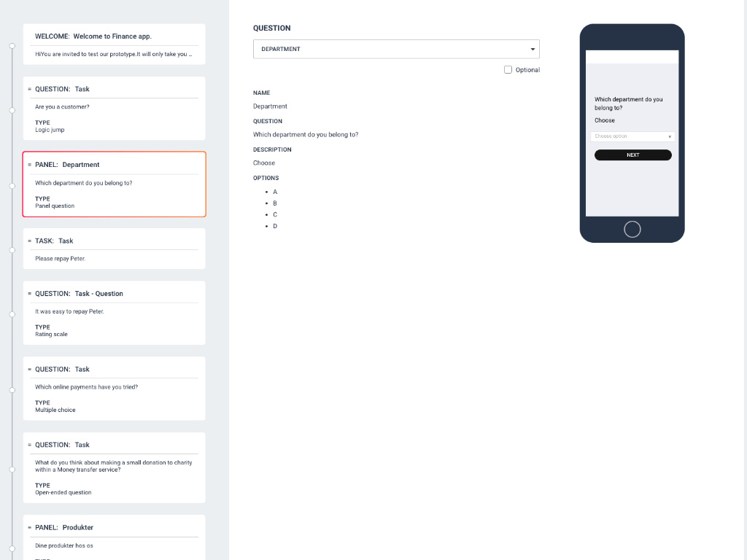Click option 'C' in the Options list
This screenshot has width=747, height=560.
[x=275, y=215]
